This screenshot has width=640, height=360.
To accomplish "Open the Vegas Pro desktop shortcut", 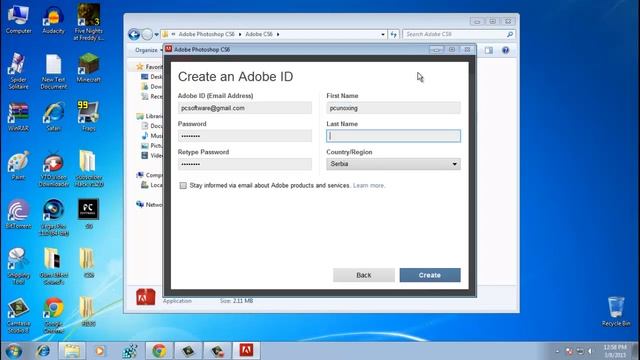I will pos(53,218).
